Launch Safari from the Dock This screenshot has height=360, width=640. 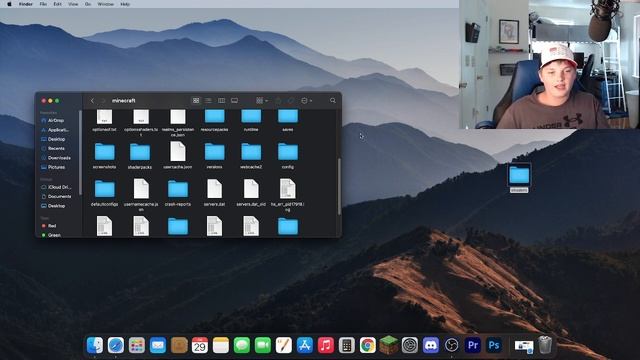point(116,345)
